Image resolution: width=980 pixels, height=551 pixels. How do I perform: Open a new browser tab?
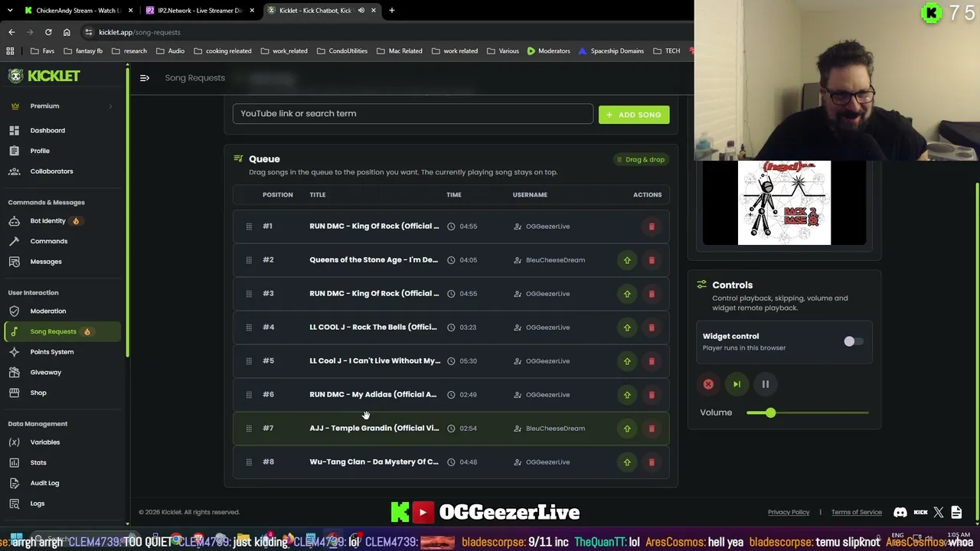coord(392,11)
